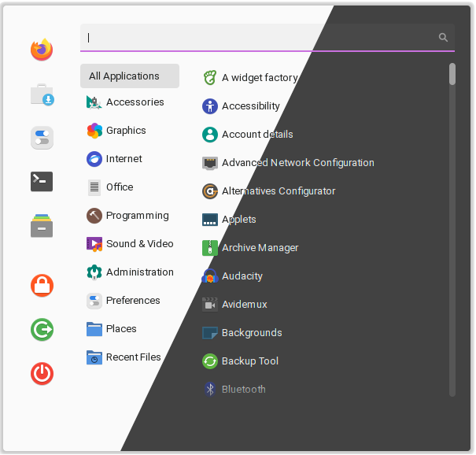Launch Applets by its label
The height and width of the screenshot is (455, 476).
coord(239,220)
